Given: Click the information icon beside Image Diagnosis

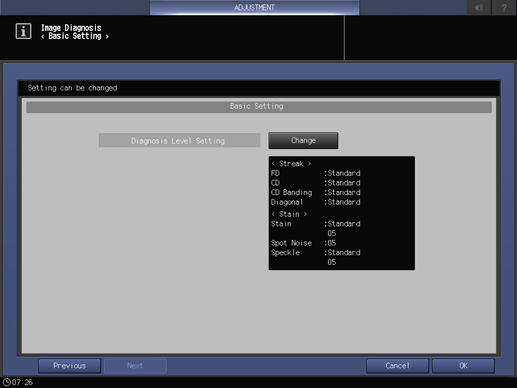Looking at the screenshot, I should pyautogui.click(x=23, y=31).
